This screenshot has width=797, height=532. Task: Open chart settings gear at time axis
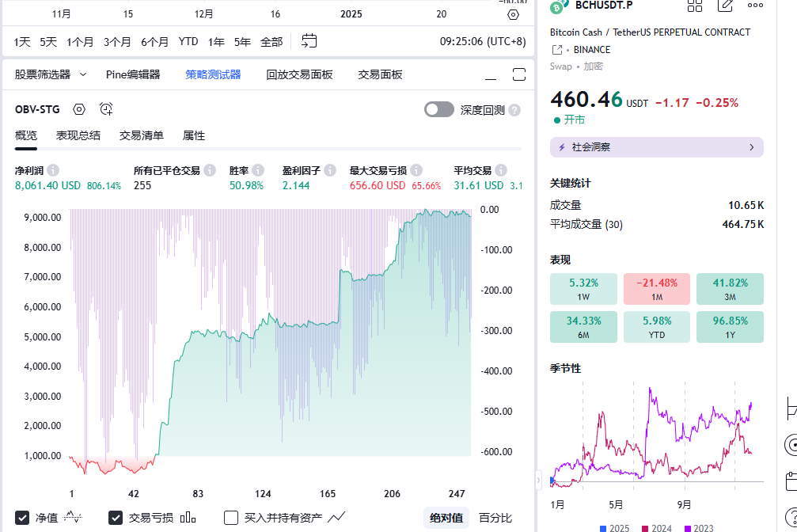tap(513, 14)
